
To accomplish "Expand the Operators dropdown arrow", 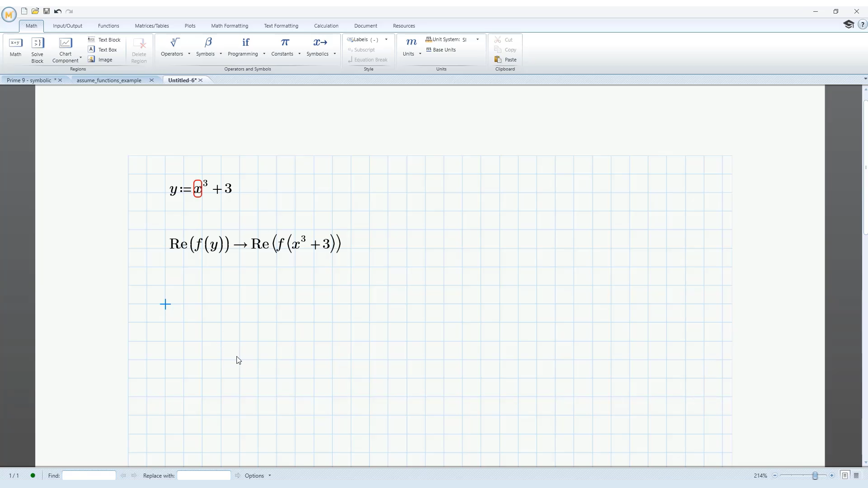I will coord(189,54).
